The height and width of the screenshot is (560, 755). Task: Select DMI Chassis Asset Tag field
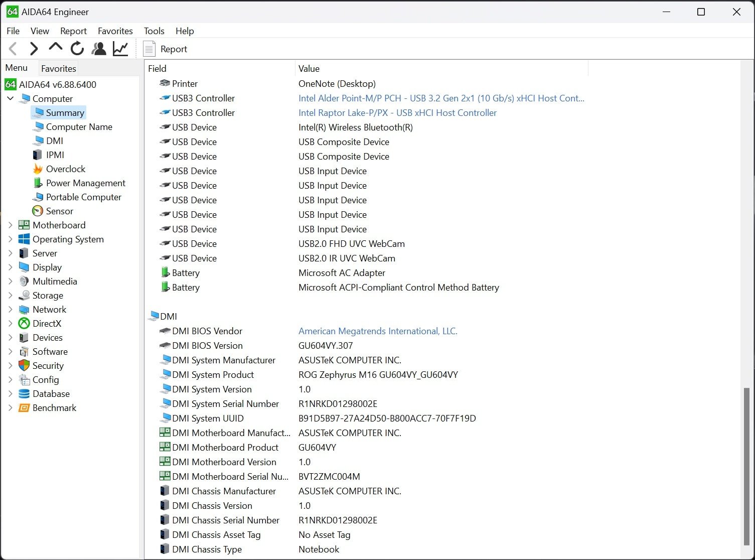tap(216, 534)
